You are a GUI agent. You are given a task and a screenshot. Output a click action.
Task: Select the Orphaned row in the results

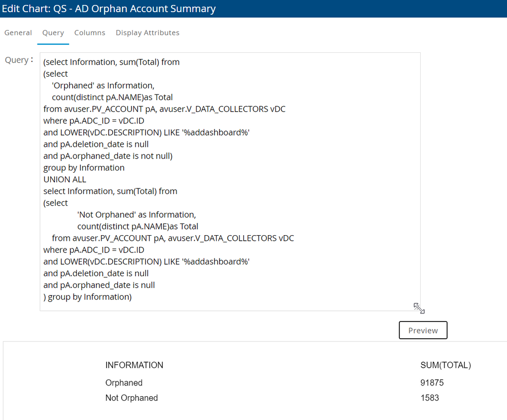(x=124, y=383)
